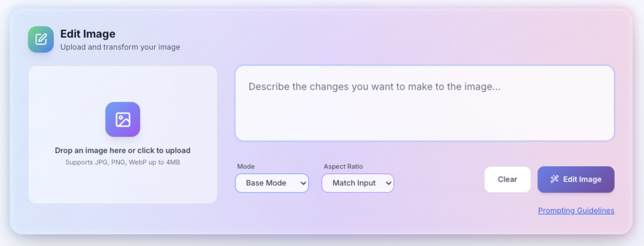This screenshot has width=644, height=246.
Task: Click the Mode field label
Action: click(246, 166)
